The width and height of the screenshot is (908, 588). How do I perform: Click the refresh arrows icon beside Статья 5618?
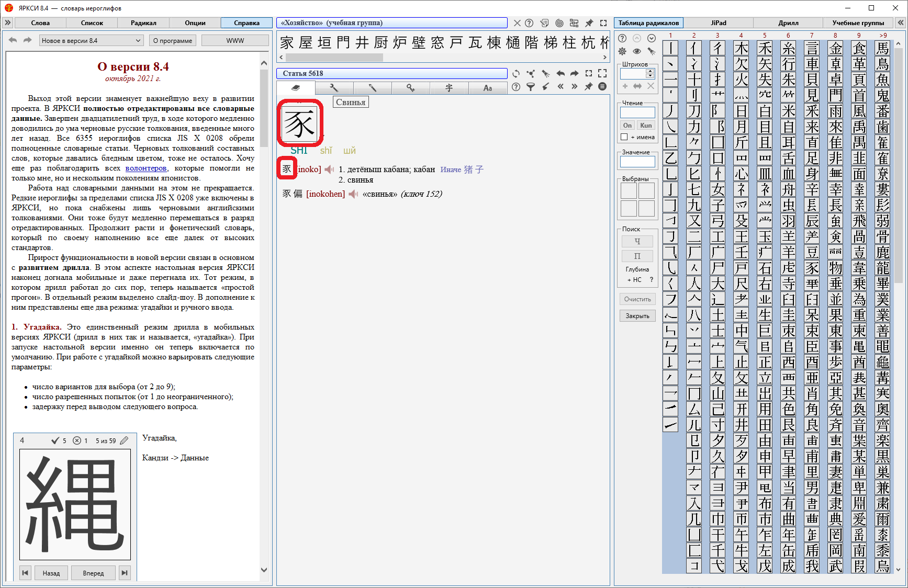point(516,74)
